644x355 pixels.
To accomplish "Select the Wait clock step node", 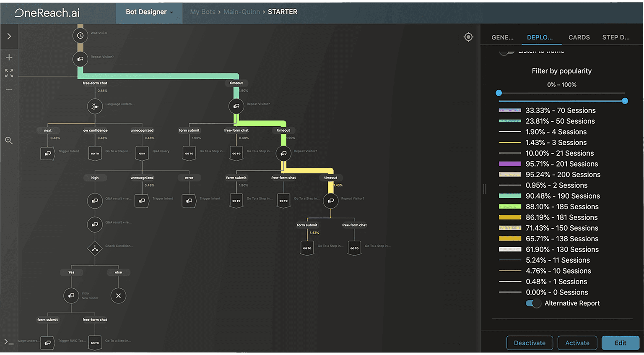I will 80,36.
